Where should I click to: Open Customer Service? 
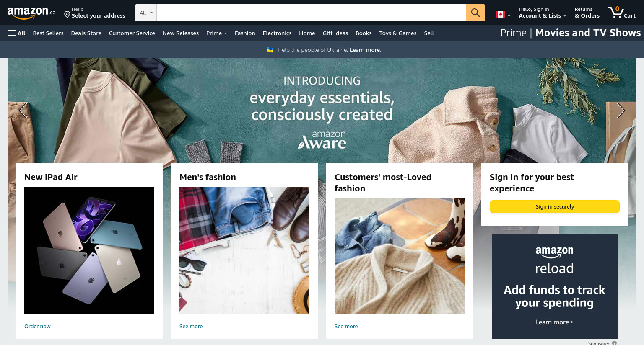tap(132, 33)
